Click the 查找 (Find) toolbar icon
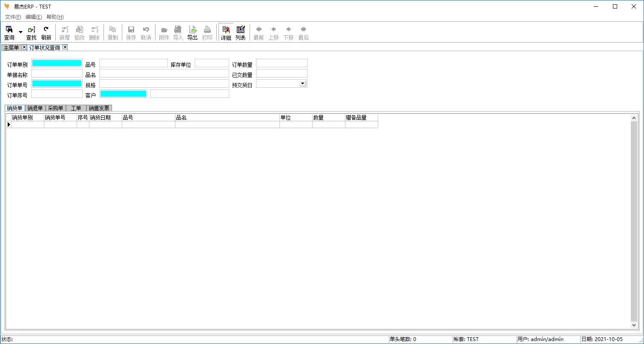 [31, 32]
